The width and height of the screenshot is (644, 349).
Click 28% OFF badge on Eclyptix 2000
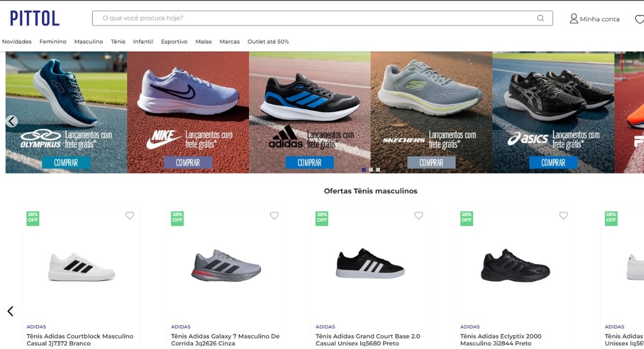coord(466,217)
